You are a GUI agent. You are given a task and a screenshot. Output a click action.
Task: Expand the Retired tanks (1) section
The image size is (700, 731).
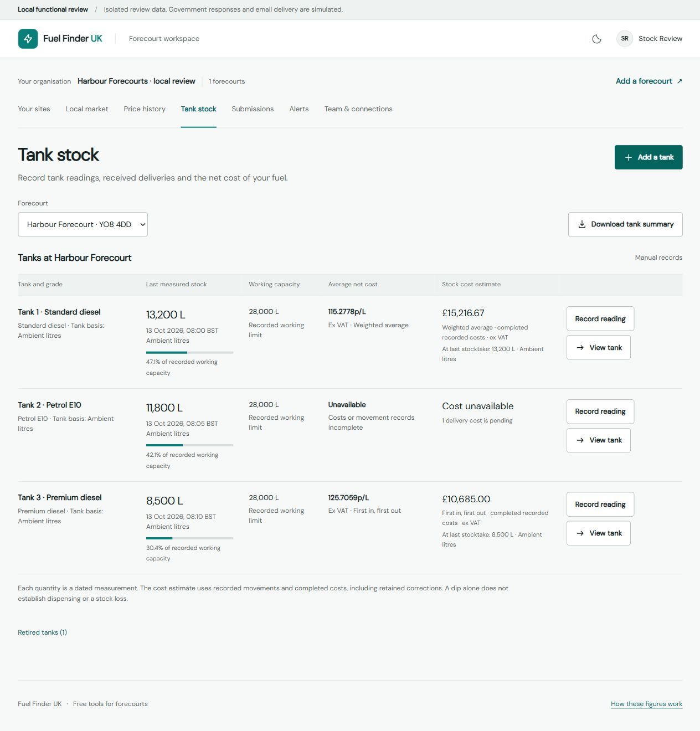42,632
